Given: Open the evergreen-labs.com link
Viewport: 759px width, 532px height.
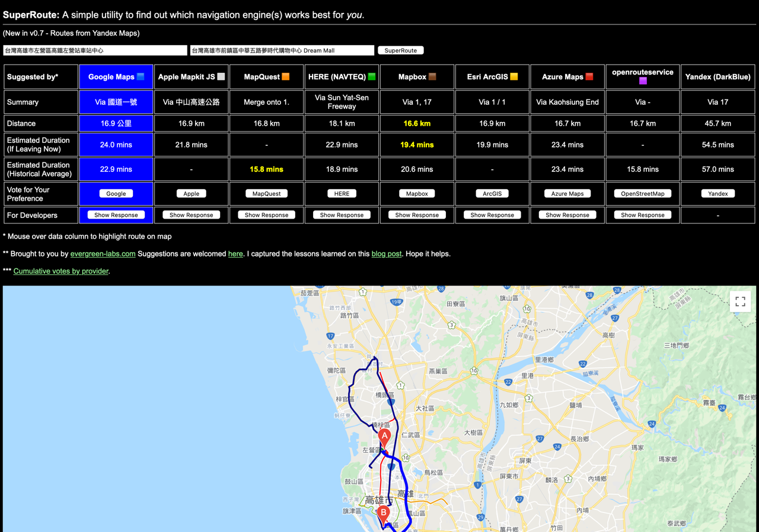Looking at the screenshot, I should coord(103,254).
